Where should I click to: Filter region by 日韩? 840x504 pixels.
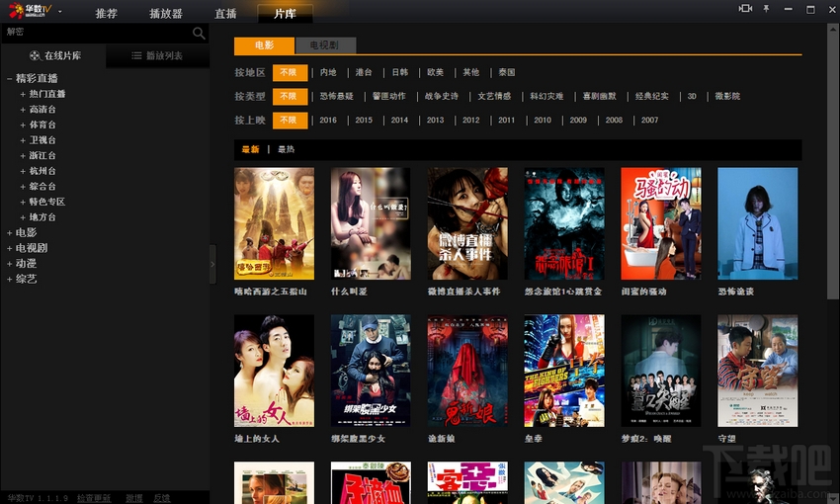399,72
